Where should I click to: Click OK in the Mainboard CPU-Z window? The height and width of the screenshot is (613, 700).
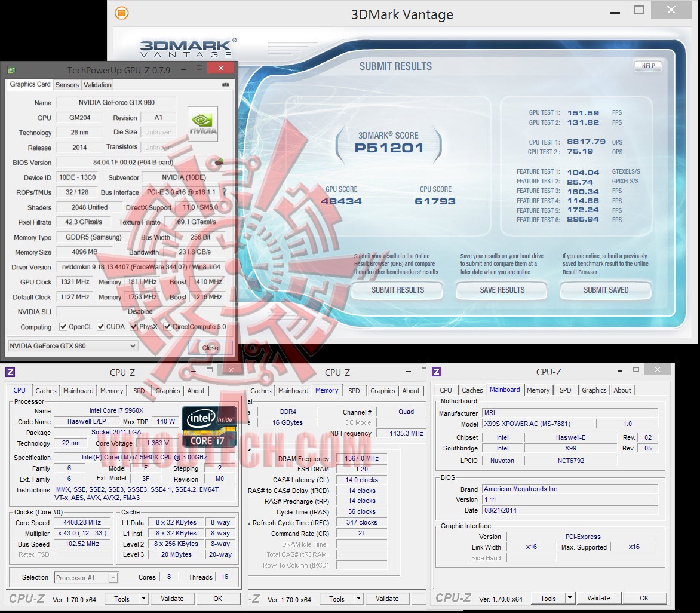coord(644,598)
